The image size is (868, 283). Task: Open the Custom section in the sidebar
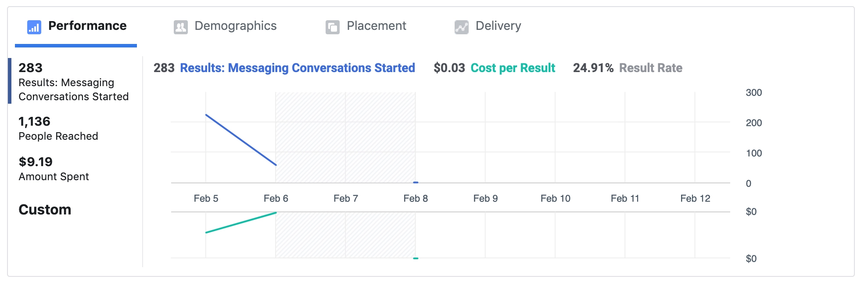coord(45,210)
